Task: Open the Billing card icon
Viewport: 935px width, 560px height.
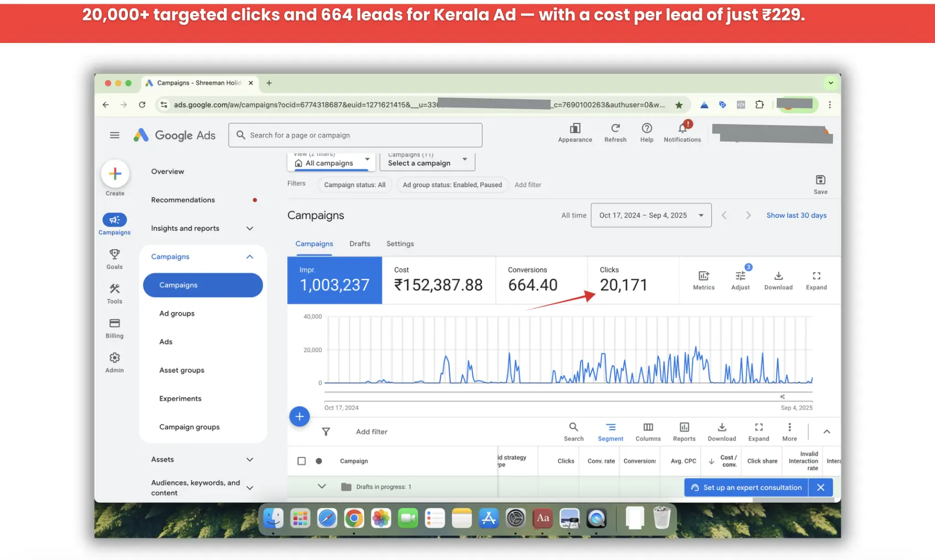Action: click(115, 324)
